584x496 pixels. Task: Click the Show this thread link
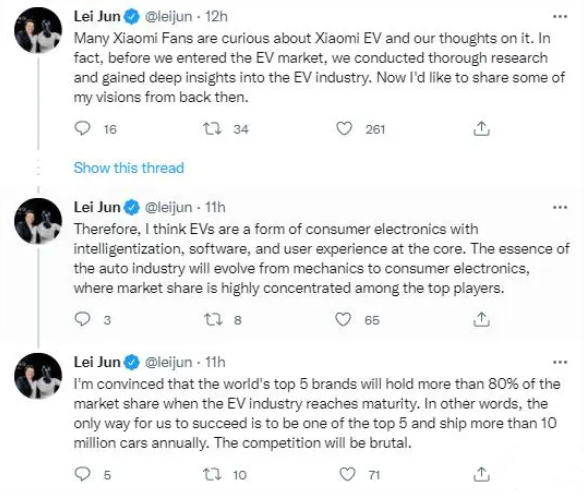click(x=129, y=168)
